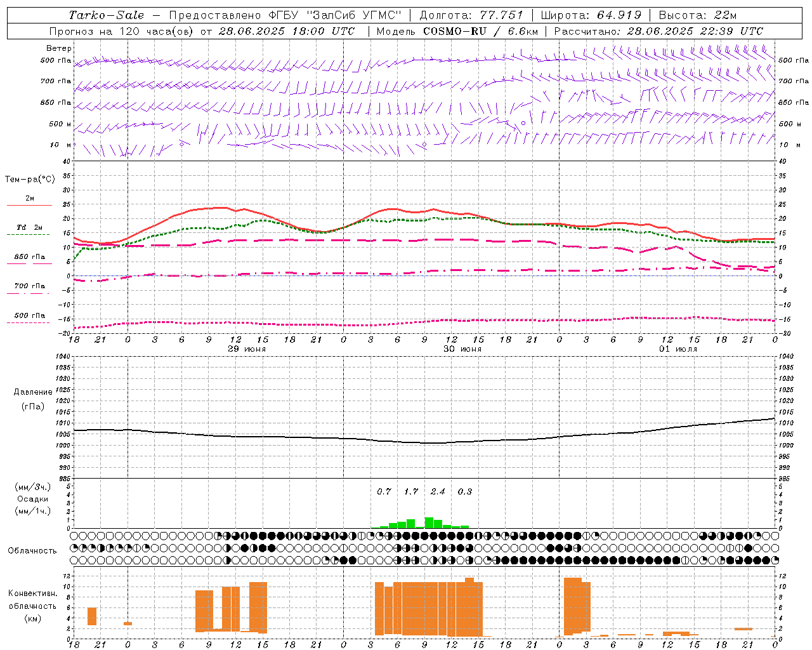Screen dimensions: 812x650
Task: Click the "Осадки" precipitation label
Action: point(33,499)
